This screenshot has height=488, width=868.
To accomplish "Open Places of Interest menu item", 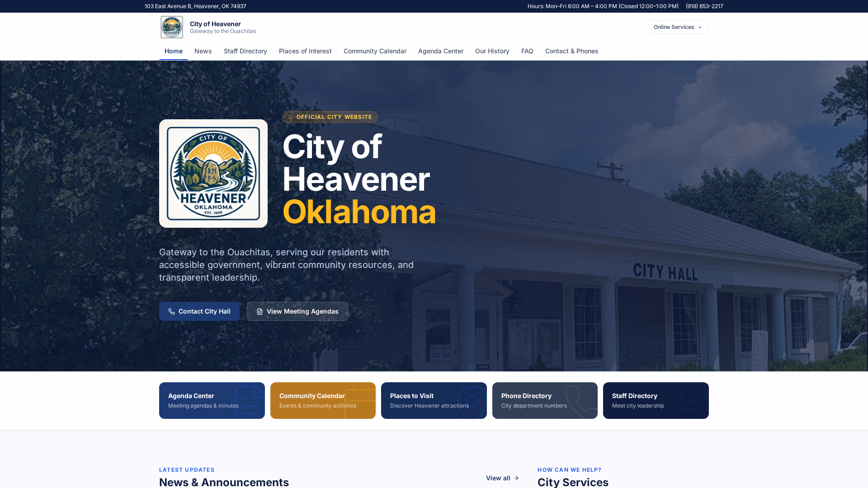I will [305, 51].
